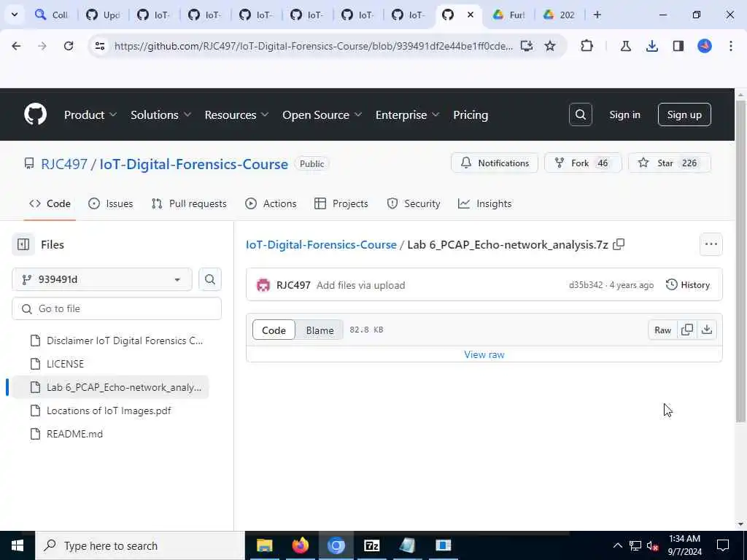Click the Raw button
The height and width of the screenshot is (560, 747).
662,330
